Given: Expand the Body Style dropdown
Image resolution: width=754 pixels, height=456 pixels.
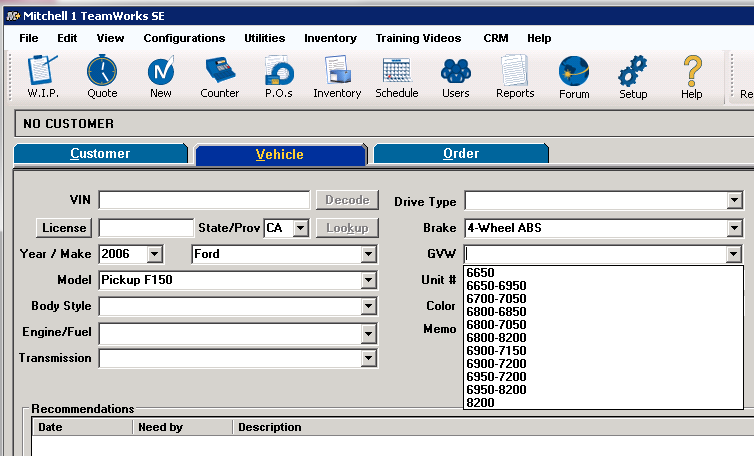Looking at the screenshot, I should pos(368,306).
